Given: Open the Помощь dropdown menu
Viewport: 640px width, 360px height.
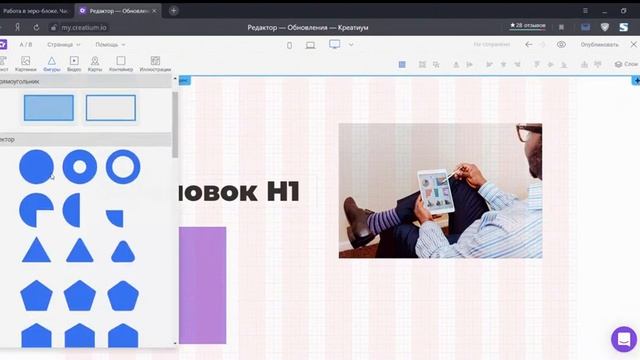Looking at the screenshot, I should pos(110,44).
